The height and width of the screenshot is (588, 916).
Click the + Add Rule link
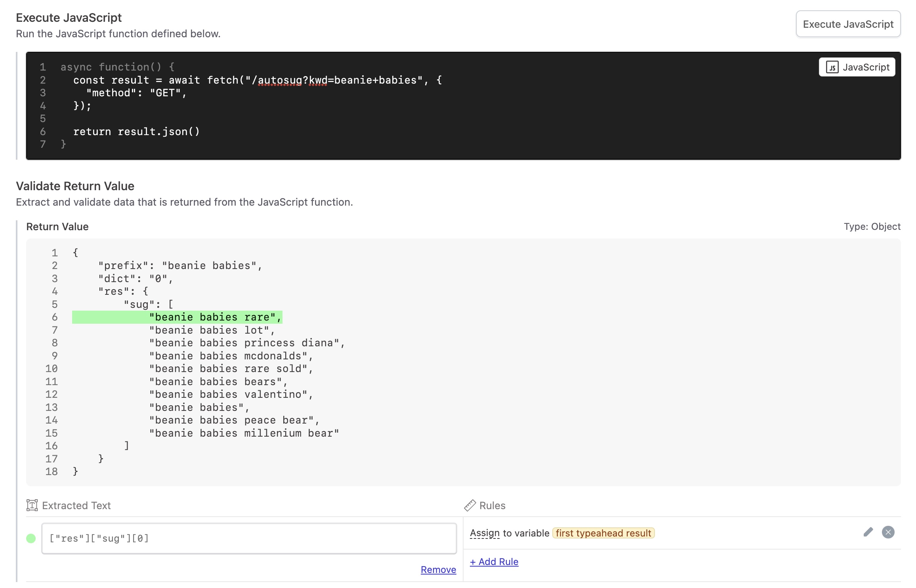click(x=494, y=561)
